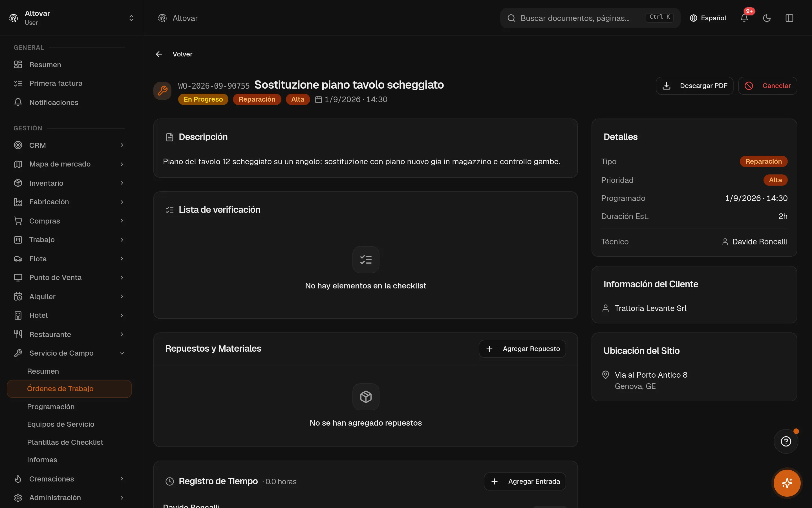The image size is (812, 508).
Task: Download the work order PDF
Action: [694, 86]
